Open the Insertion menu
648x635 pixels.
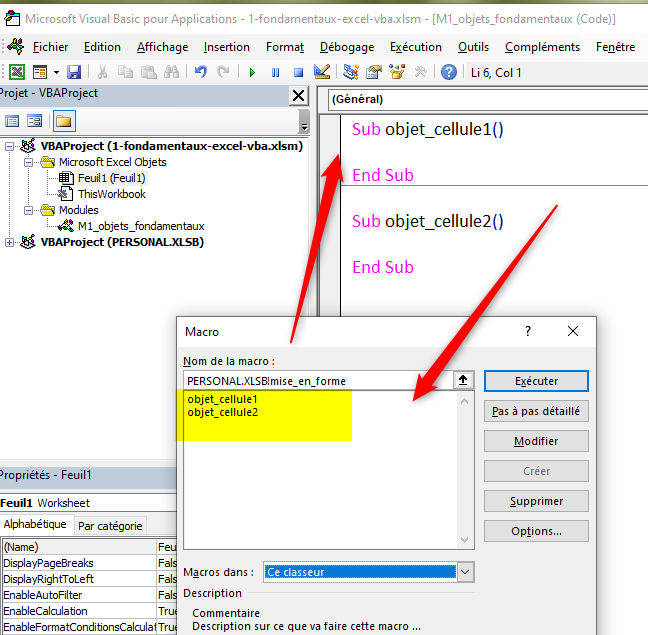226,47
